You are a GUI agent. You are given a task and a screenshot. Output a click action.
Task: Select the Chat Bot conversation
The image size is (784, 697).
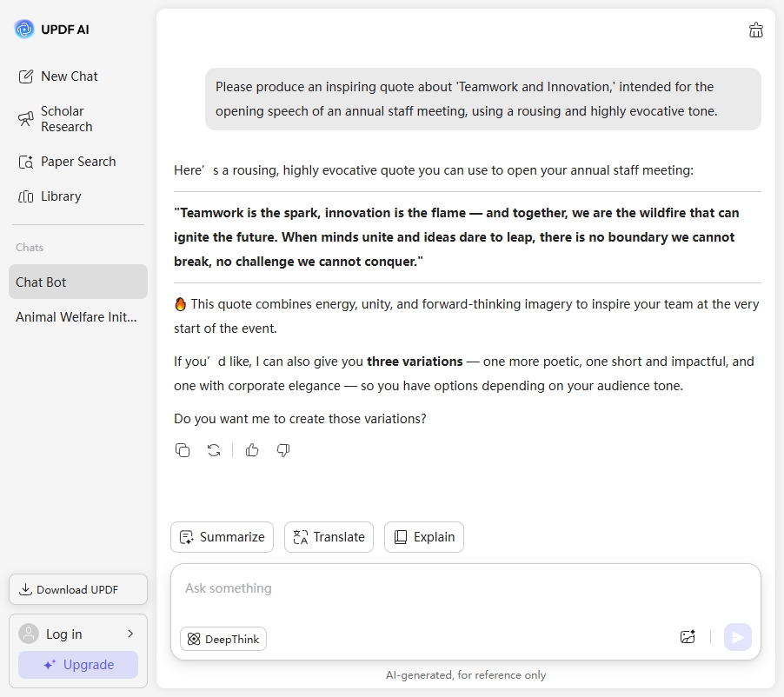click(78, 282)
